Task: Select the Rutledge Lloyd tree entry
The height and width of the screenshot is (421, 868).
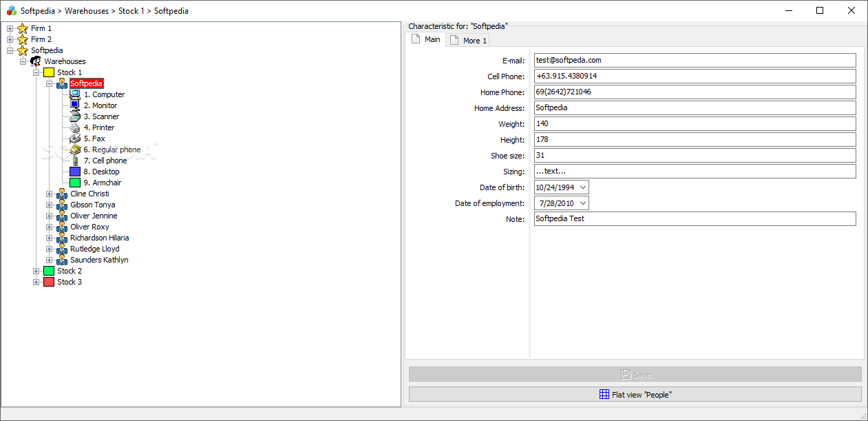Action: coord(94,249)
